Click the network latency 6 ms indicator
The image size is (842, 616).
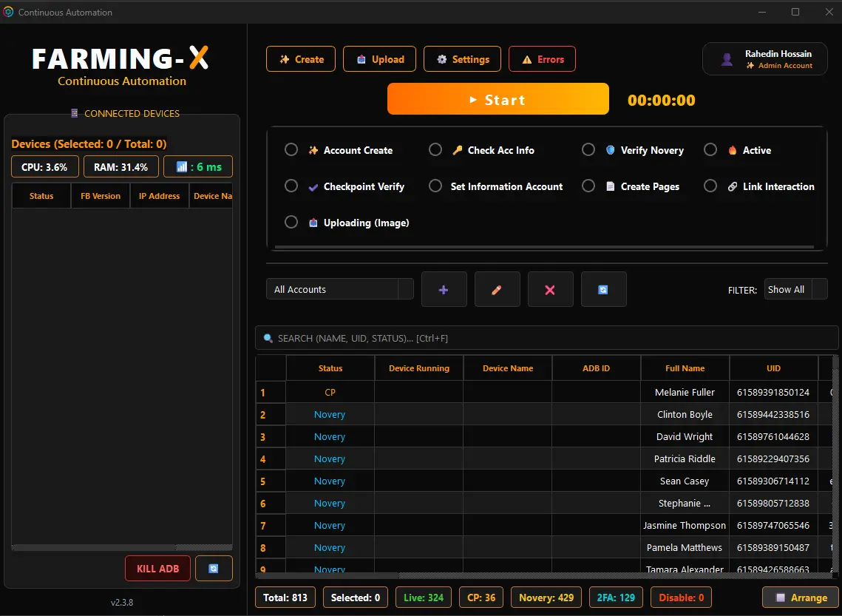click(x=198, y=166)
